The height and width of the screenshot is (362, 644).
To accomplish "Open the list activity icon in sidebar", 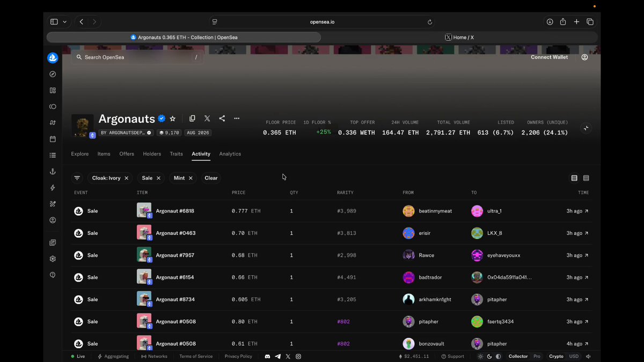I will click(53, 155).
